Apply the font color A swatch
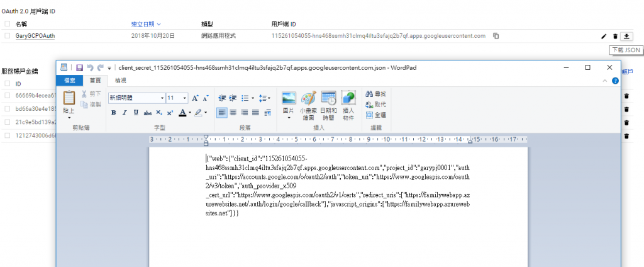Screen dimensions: 644x267 (x=182, y=112)
